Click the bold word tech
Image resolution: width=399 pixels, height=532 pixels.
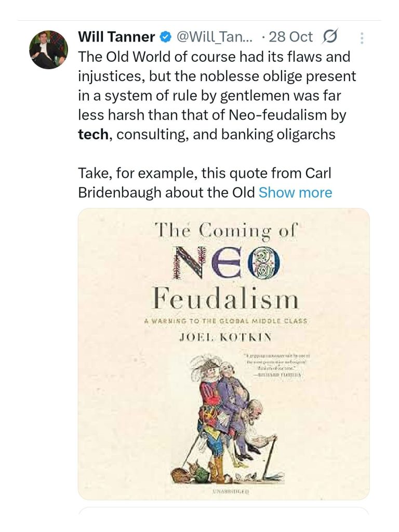click(x=94, y=134)
